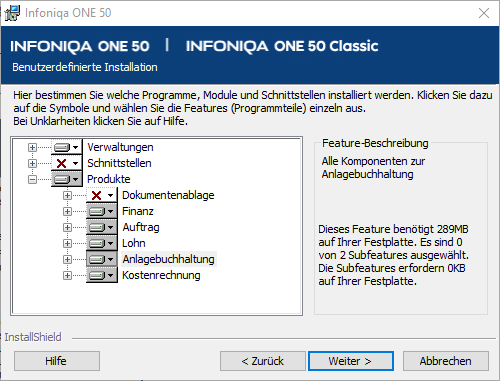Click the 'Dieses Feature benötigt 289MB' text
500x381 pixels.
coord(393,229)
